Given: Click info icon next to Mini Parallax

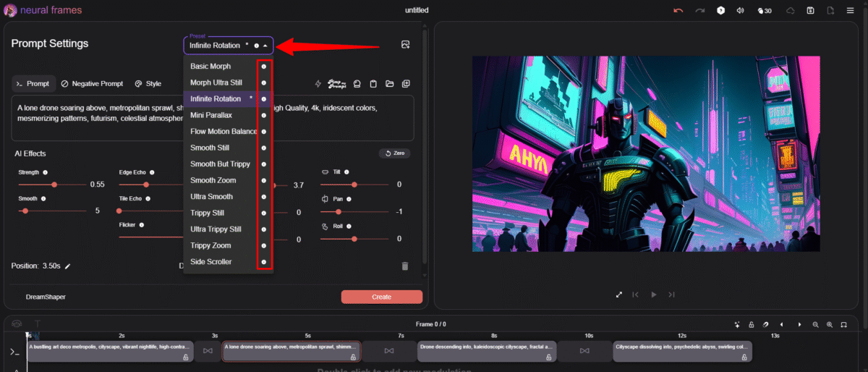Looking at the screenshot, I should [264, 115].
